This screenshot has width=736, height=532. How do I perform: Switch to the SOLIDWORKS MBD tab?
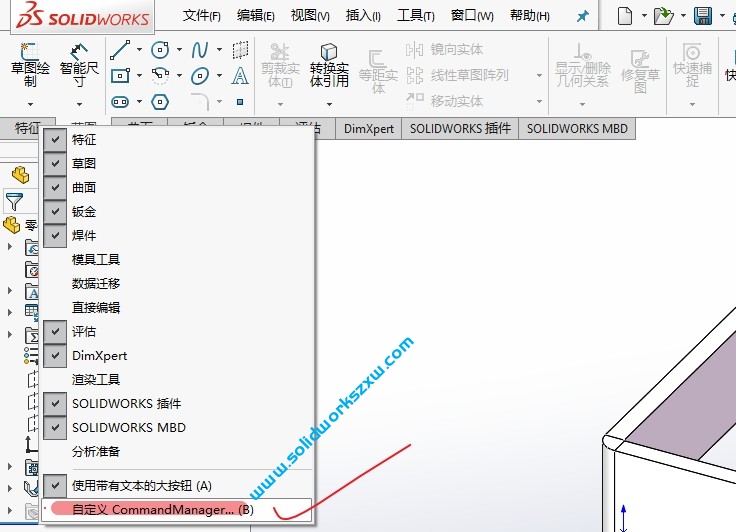(577, 129)
